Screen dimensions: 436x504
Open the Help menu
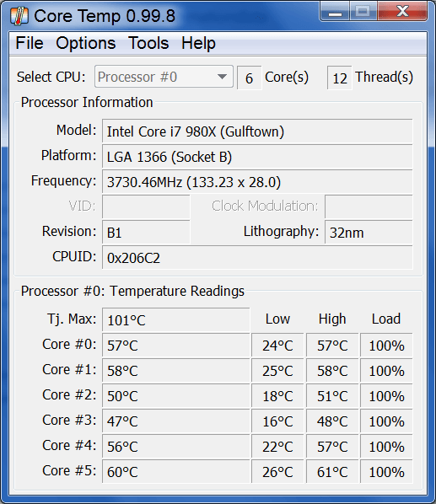[198, 43]
